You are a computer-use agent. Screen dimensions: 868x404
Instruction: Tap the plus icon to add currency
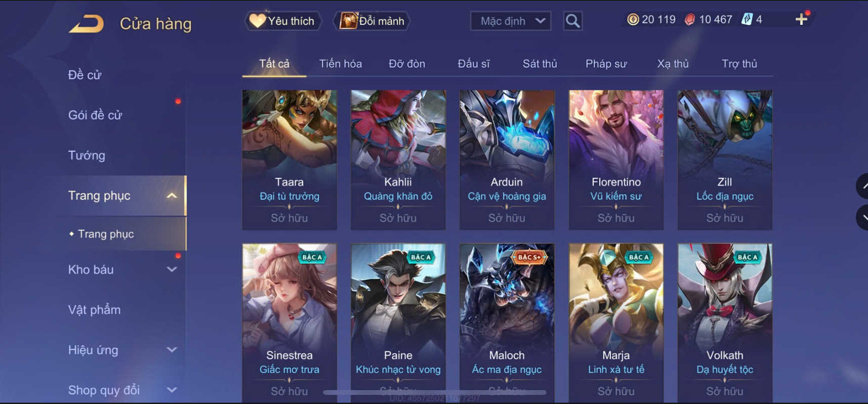[x=801, y=20]
